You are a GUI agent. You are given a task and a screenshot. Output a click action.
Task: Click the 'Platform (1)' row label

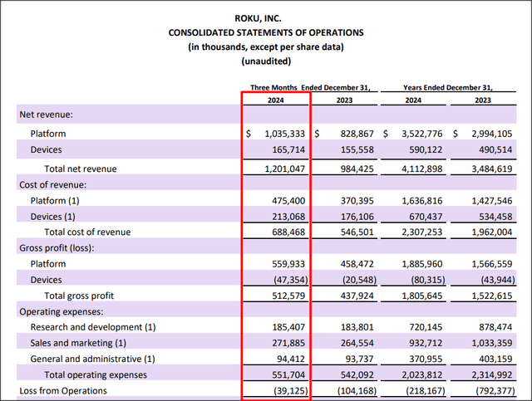click(x=55, y=201)
